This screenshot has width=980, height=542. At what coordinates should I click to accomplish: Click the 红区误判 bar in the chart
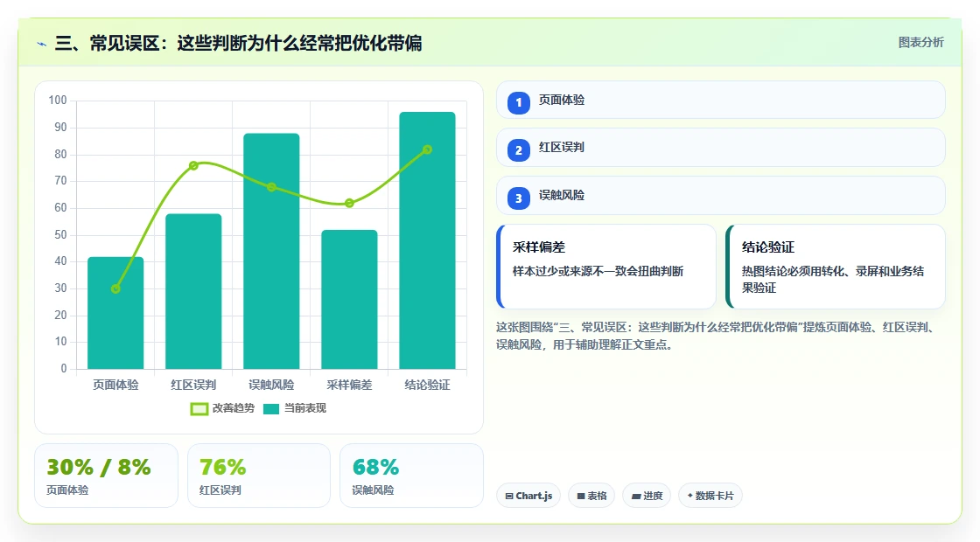tap(193, 291)
